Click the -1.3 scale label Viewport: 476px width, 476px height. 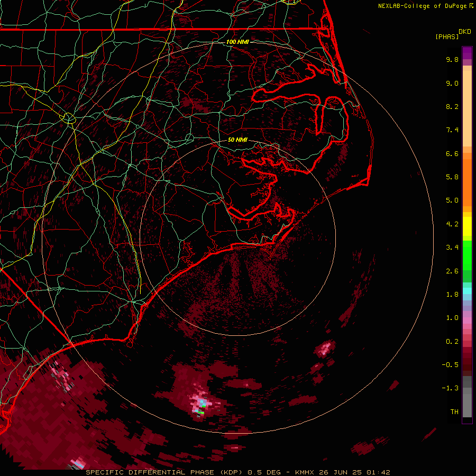pyautogui.click(x=450, y=388)
